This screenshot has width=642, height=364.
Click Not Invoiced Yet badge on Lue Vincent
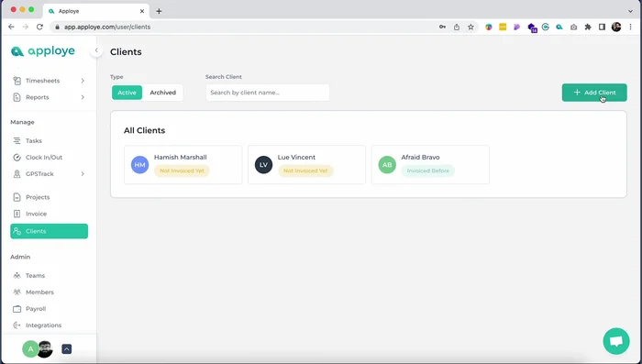[305, 171]
